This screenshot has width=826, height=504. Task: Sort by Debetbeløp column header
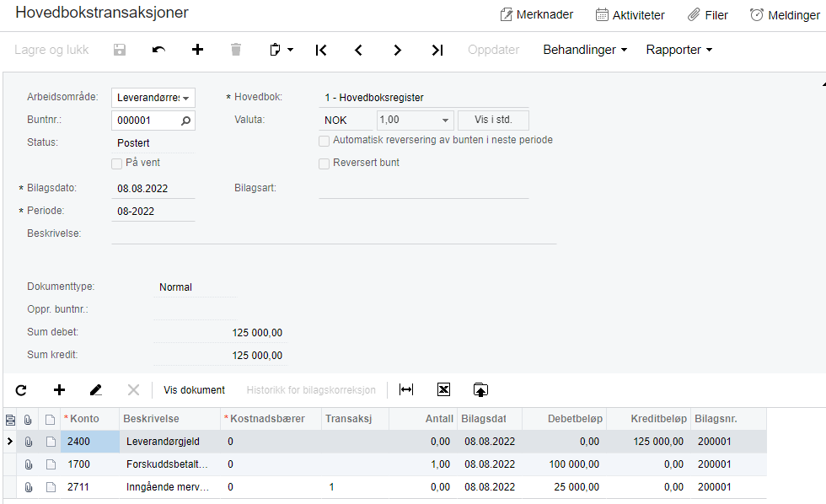(564, 419)
